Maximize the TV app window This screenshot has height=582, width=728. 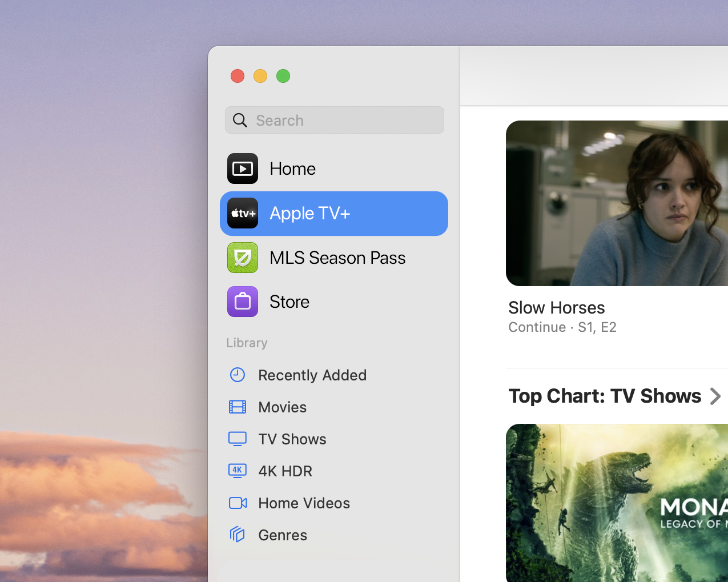click(x=283, y=76)
